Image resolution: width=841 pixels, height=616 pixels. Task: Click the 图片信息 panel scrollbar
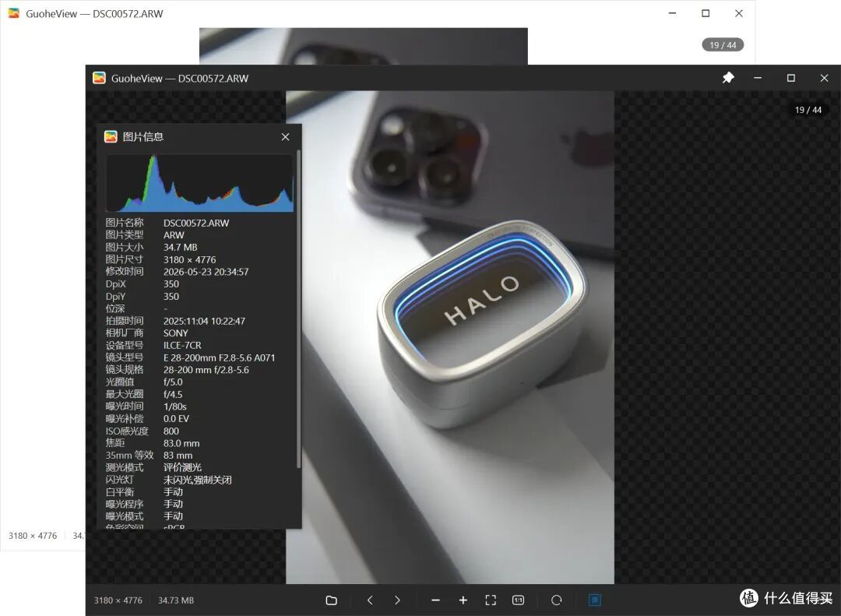point(298,310)
